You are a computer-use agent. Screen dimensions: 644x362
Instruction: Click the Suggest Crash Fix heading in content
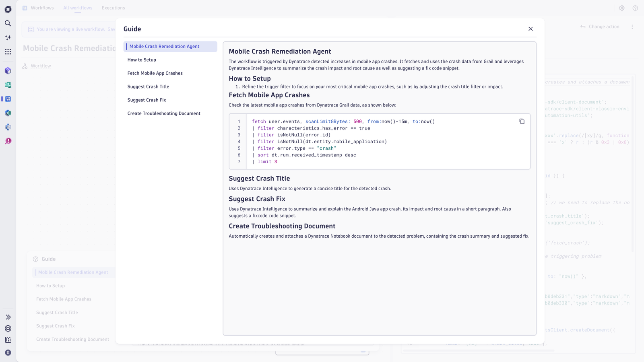click(257, 199)
